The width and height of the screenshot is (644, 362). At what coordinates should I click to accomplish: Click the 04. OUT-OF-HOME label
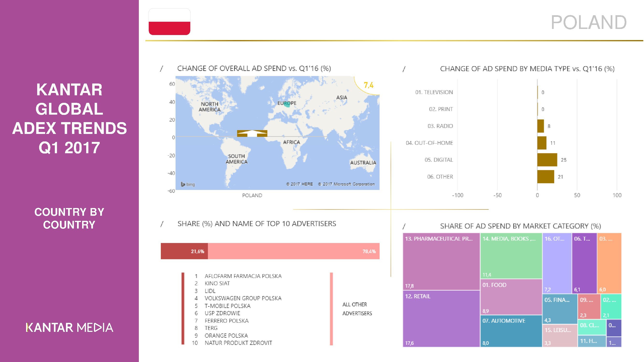coord(429,143)
